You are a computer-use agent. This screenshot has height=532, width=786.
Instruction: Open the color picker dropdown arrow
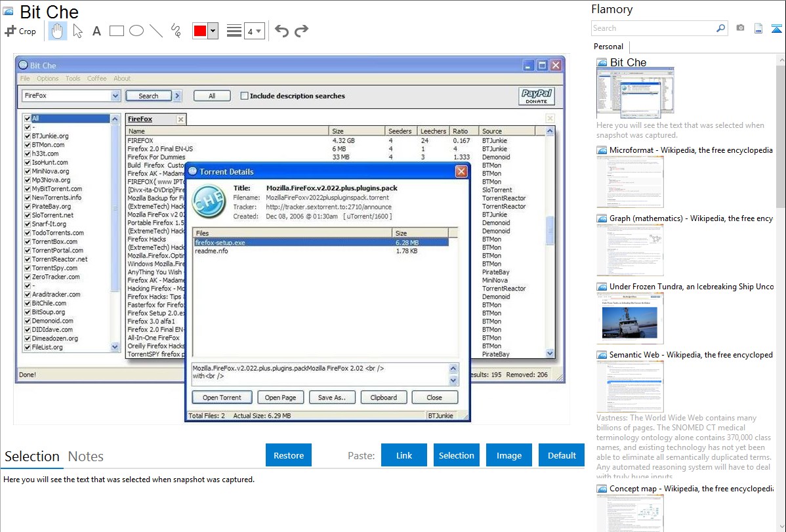[213, 31]
